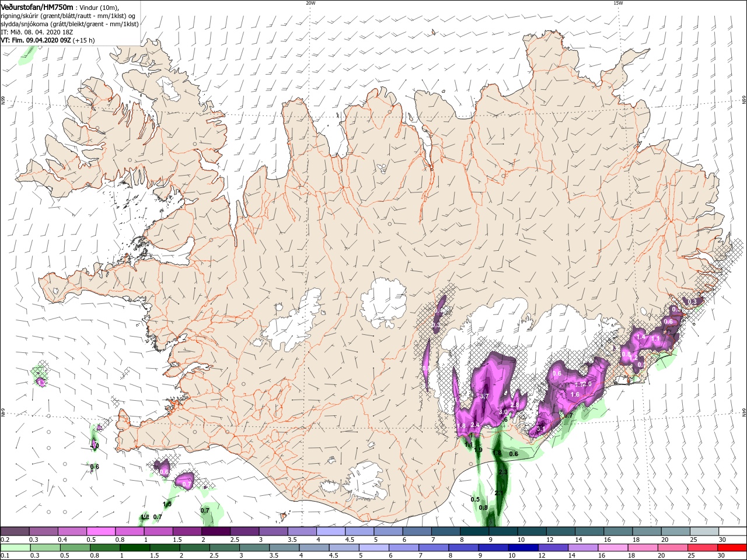The image size is (747, 560).
Task: Click the light grey swatch above '25' upper legend
Action: click(x=704, y=531)
